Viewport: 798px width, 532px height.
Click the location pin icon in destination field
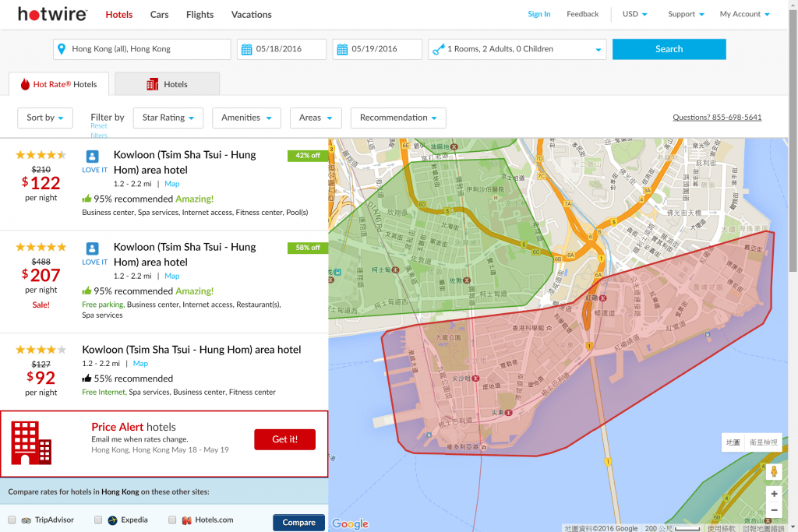click(62, 49)
